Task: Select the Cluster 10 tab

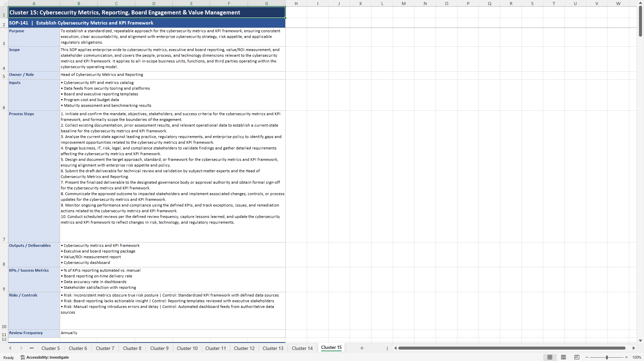Action: pyautogui.click(x=187, y=348)
